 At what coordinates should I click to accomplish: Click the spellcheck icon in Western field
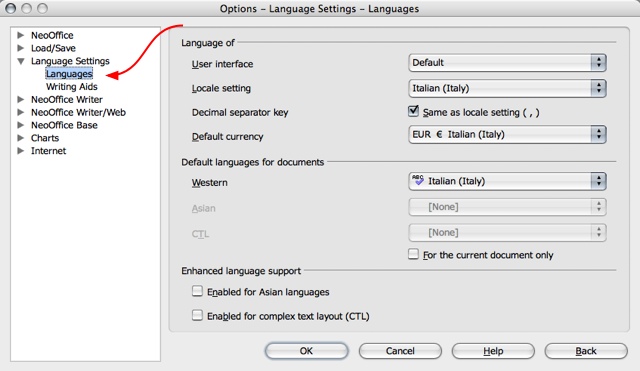pyautogui.click(x=418, y=180)
